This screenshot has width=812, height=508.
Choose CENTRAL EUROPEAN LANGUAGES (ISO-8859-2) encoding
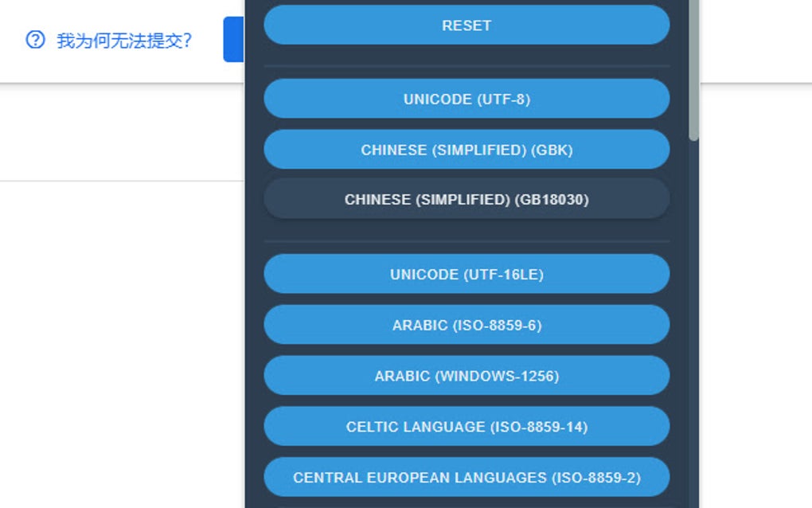(x=467, y=478)
